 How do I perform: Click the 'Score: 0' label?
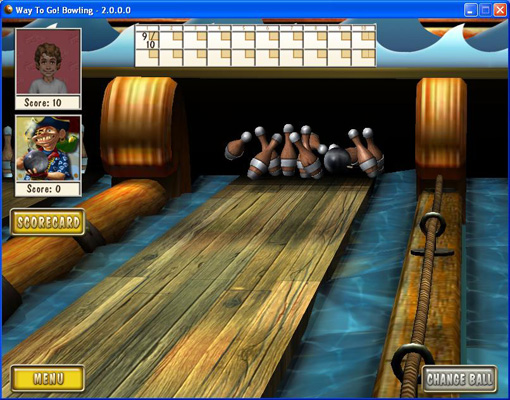tap(44, 189)
